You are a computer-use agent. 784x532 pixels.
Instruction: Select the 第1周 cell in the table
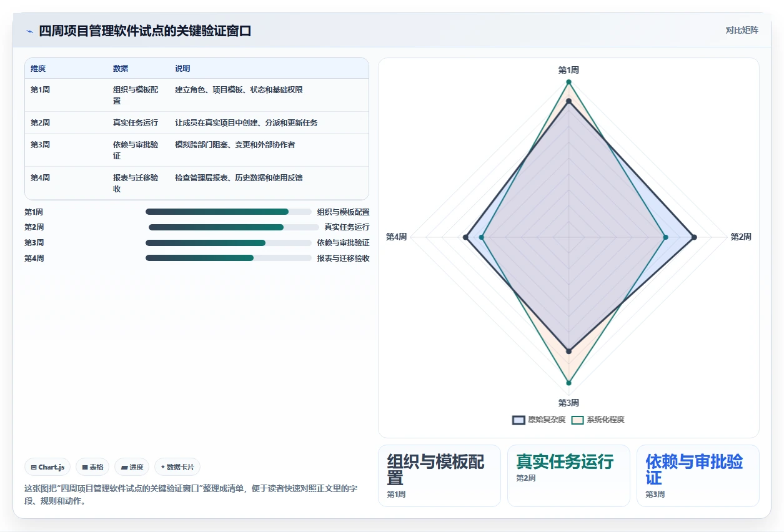[x=40, y=90]
